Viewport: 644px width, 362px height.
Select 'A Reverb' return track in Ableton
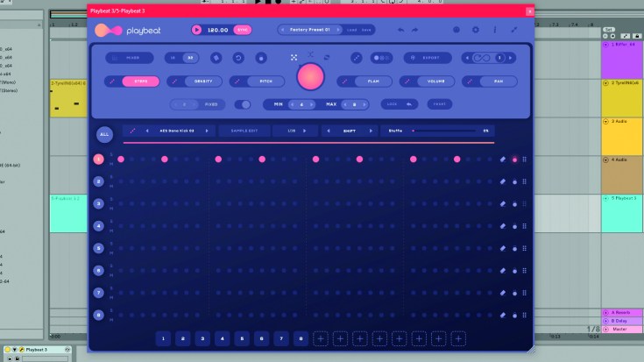pos(622,313)
